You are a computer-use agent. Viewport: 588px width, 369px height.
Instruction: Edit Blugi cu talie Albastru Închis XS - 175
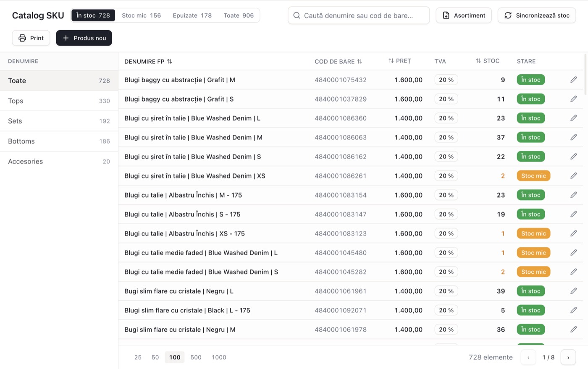573,233
